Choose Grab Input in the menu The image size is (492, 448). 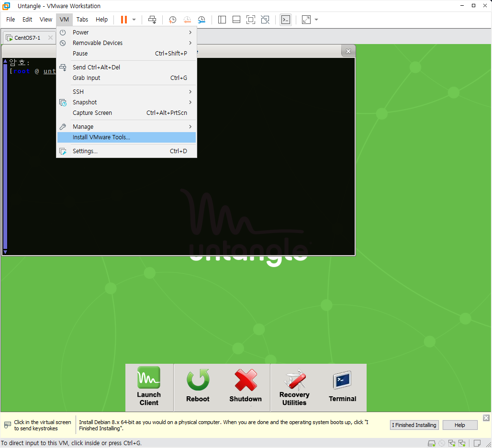pyautogui.click(x=126, y=78)
